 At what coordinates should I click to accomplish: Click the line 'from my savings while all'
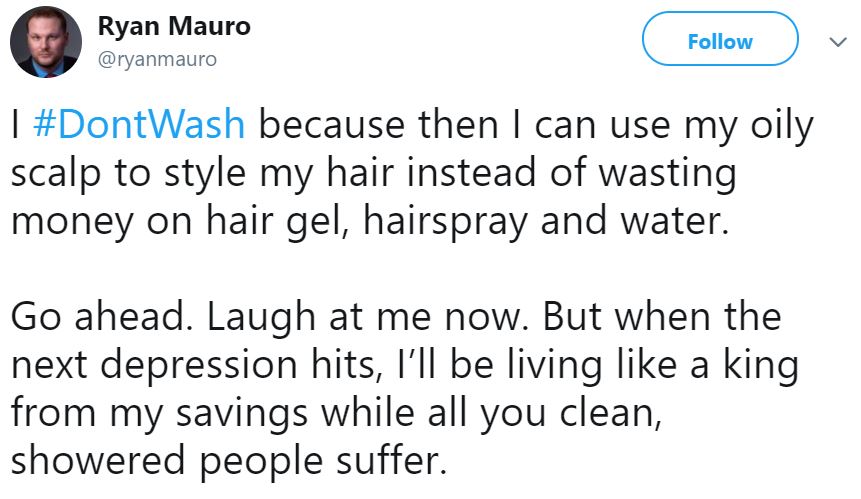[x=337, y=413]
